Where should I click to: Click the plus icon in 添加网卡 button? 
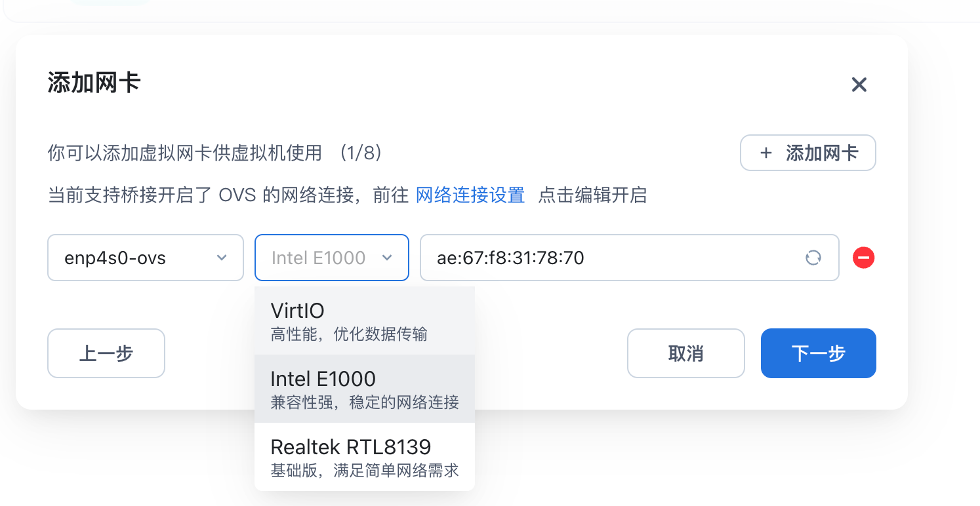click(x=766, y=153)
